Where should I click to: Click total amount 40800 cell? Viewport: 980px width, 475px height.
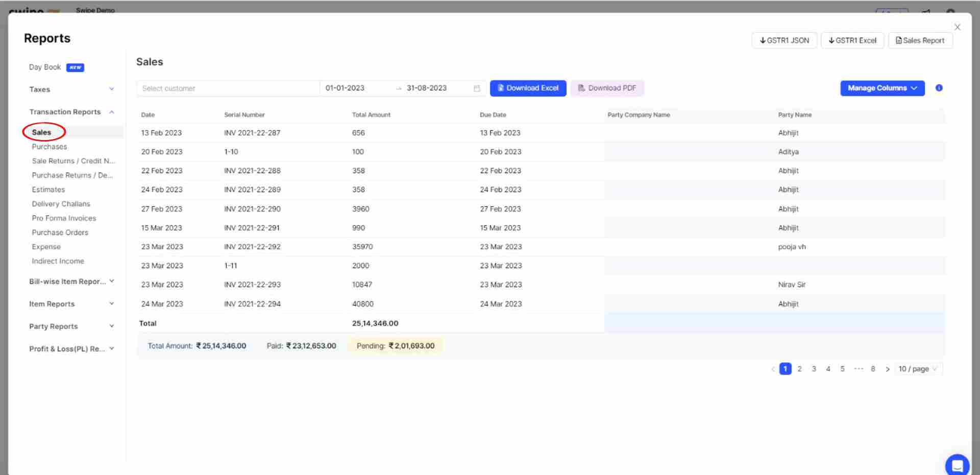point(363,304)
